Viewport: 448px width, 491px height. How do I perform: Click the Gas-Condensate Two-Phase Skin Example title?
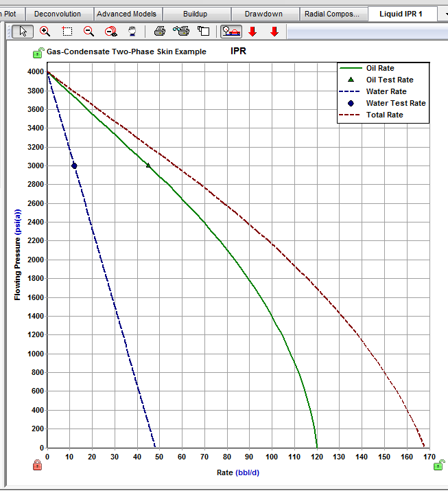(126, 52)
